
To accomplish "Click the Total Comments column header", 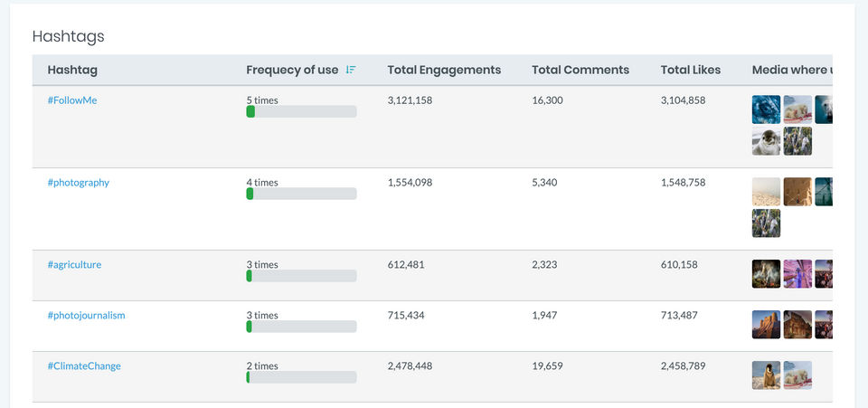I will pos(580,70).
